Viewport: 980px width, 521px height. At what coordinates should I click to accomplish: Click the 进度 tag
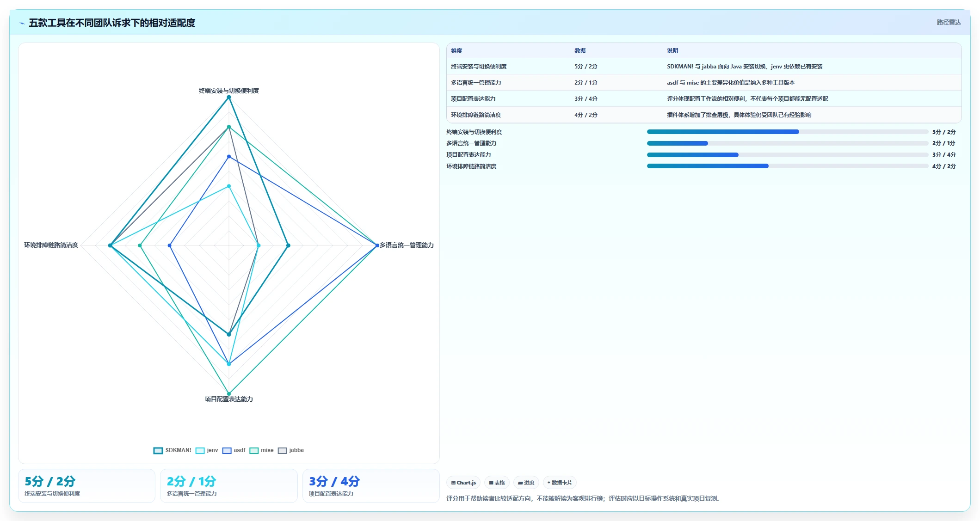tap(526, 483)
